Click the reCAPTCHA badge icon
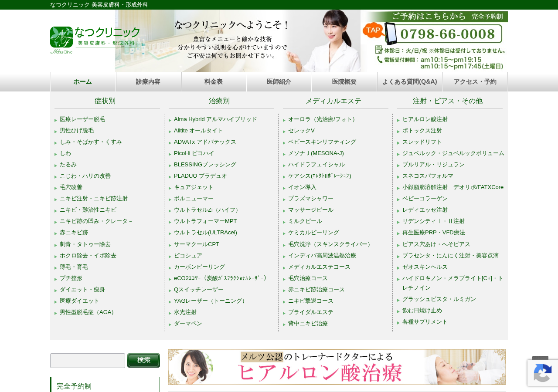558x392 pixels. (543, 373)
